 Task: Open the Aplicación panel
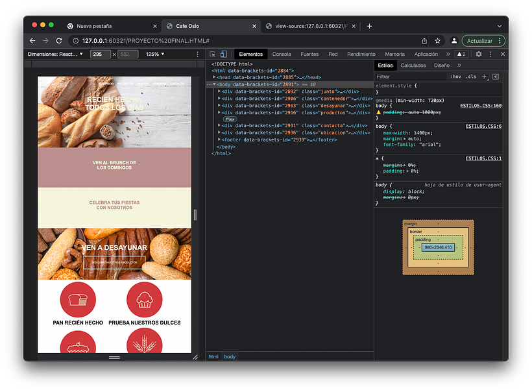point(426,54)
